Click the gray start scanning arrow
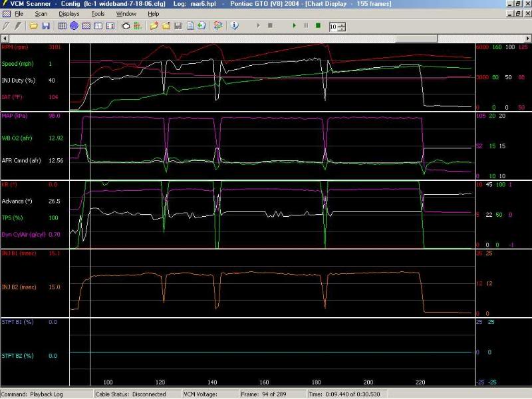This screenshot has height=399, width=532. (x=258, y=26)
